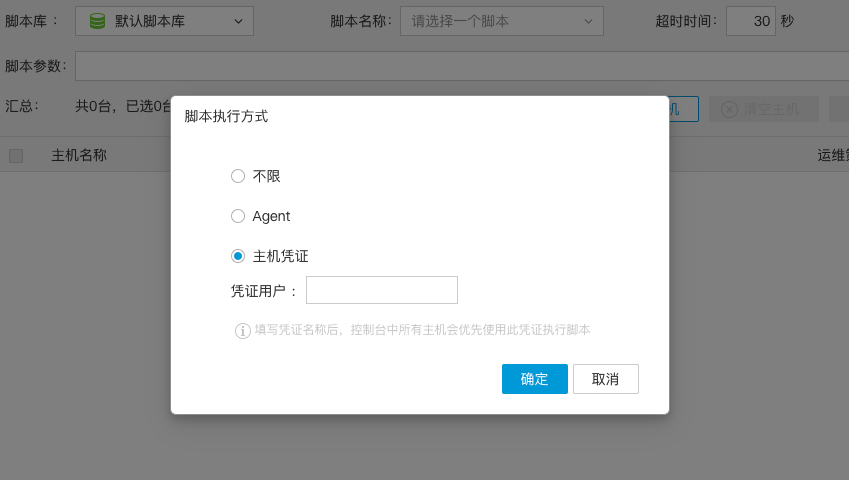Screen dimensions: 849x480
Task: Click the clear hosts (清空主机) circle-x icon
Action: 729,110
